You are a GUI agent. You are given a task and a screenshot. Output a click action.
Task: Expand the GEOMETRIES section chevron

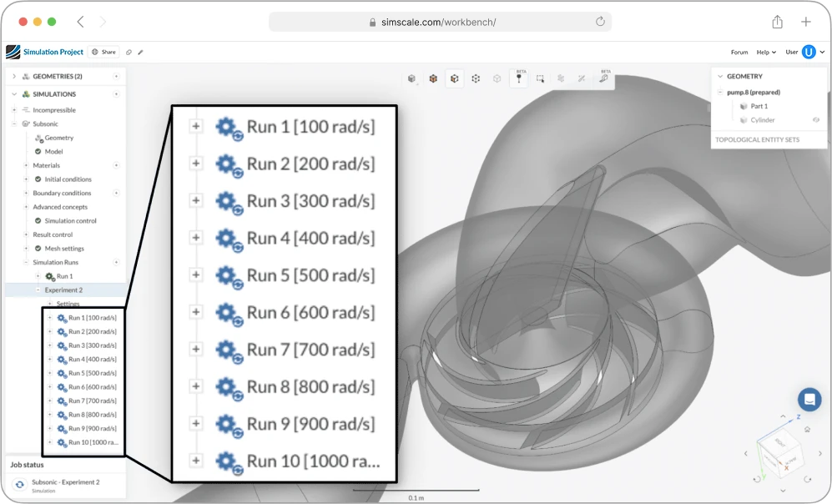click(14, 76)
